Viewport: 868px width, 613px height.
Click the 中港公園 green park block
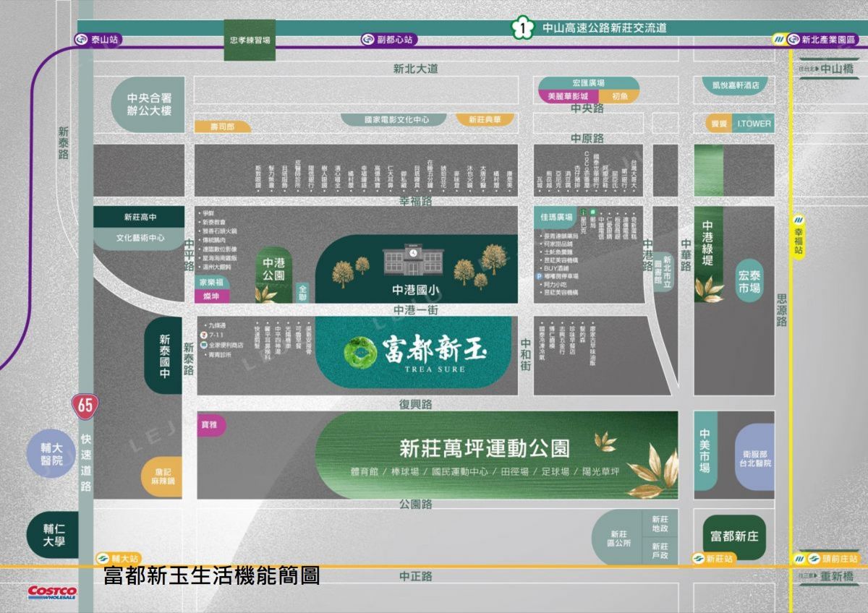click(274, 275)
